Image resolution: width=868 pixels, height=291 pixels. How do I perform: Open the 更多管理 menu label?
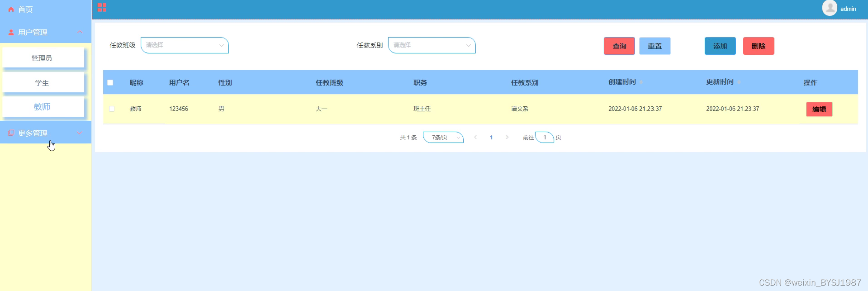click(33, 133)
